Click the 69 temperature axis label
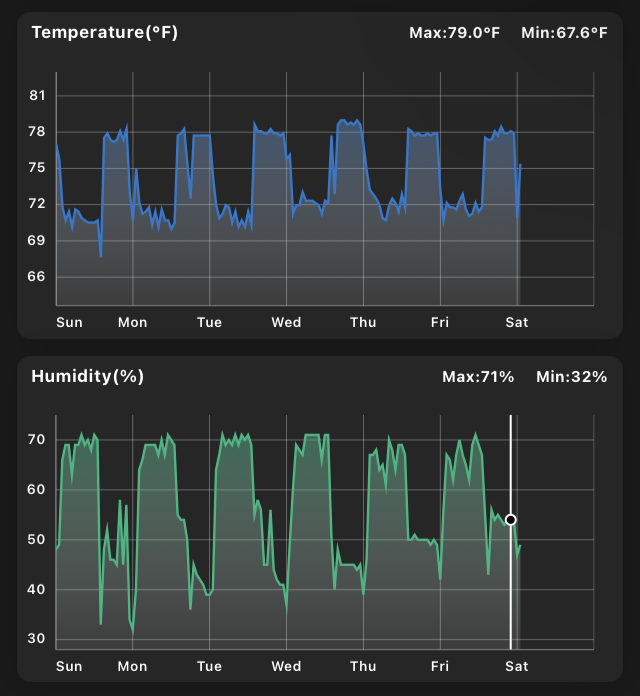 tap(36, 241)
